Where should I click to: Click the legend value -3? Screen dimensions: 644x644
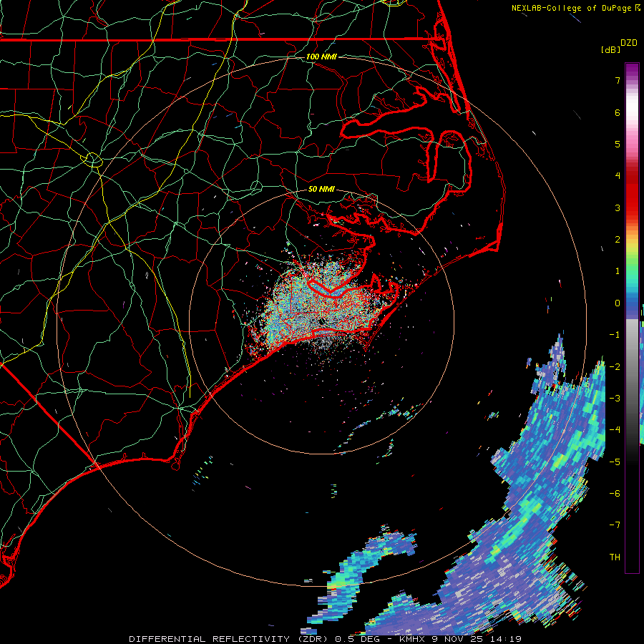615,399
